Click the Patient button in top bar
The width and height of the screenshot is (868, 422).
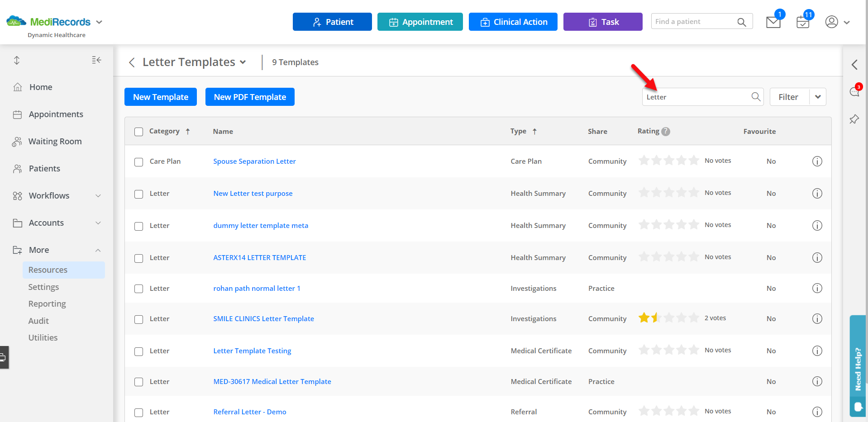click(332, 22)
